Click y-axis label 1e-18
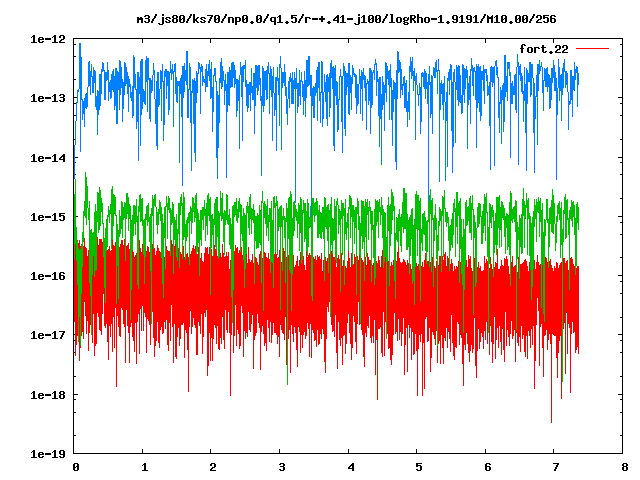The width and height of the screenshot is (640, 480). (48, 395)
